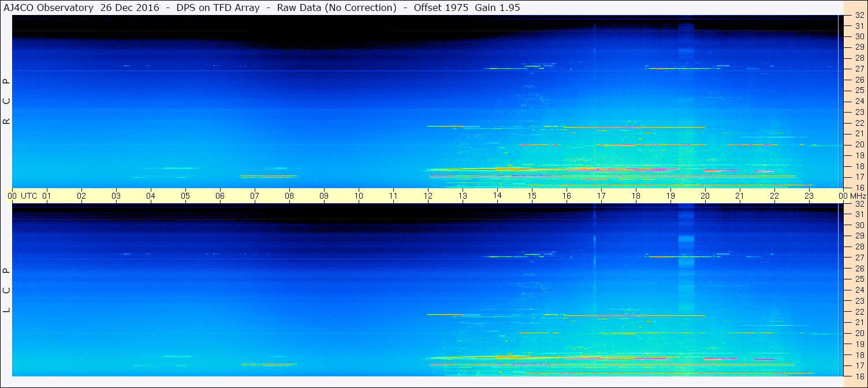Click the 14 hour label on time axis
868x388 pixels.
click(497, 196)
